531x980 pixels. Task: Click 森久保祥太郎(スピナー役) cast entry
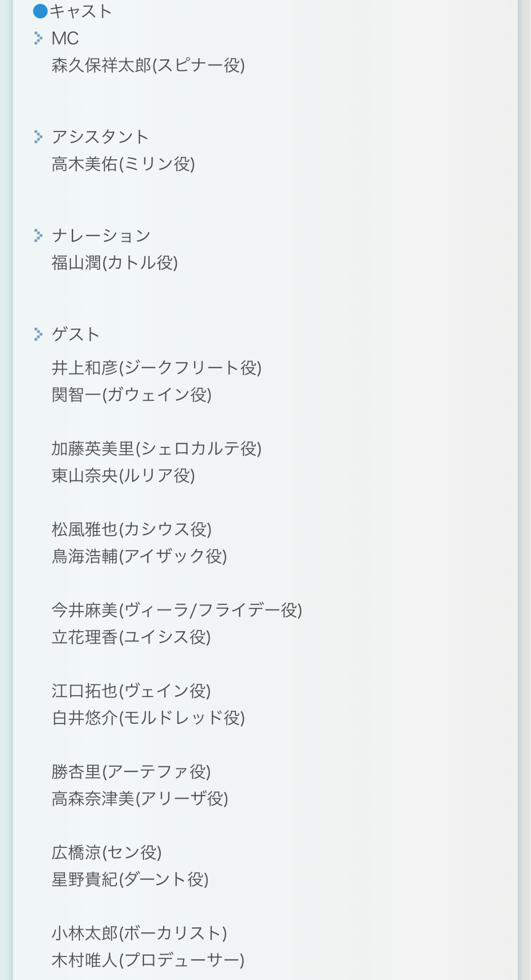click(148, 66)
